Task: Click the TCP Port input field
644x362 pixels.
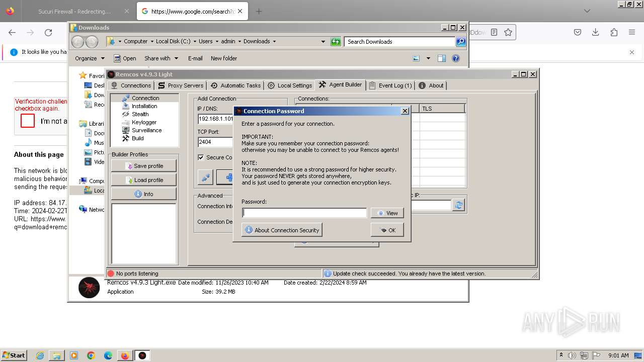Action: coord(216,142)
